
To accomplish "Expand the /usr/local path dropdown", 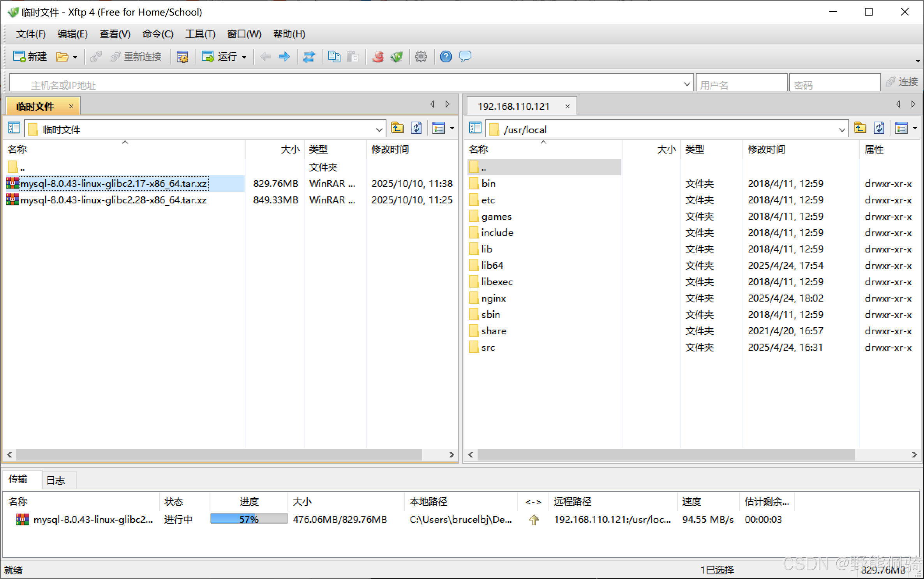I will [x=841, y=130].
